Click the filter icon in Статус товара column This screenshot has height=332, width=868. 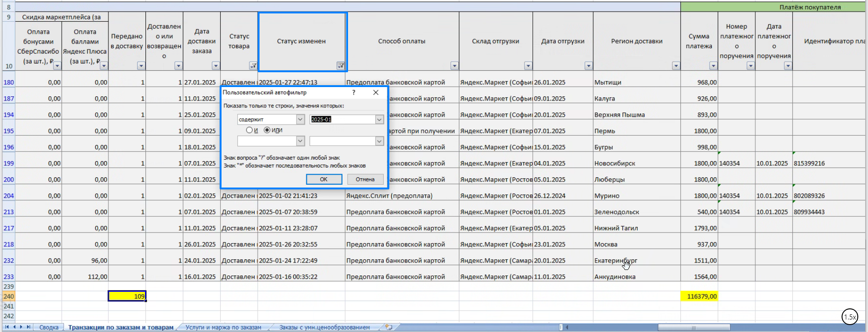[x=253, y=66]
